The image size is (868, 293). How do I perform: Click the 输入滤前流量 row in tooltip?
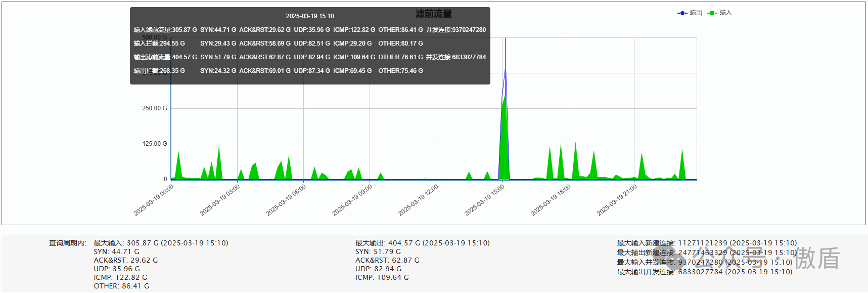pos(165,30)
